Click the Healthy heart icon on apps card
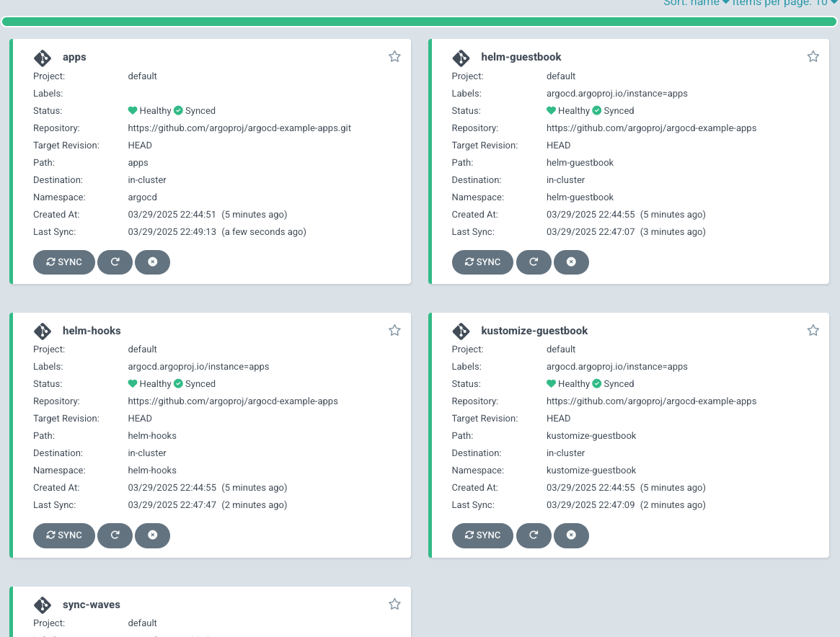The width and height of the screenshot is (840, 637). pyautogui.click(x=133, y=110)
